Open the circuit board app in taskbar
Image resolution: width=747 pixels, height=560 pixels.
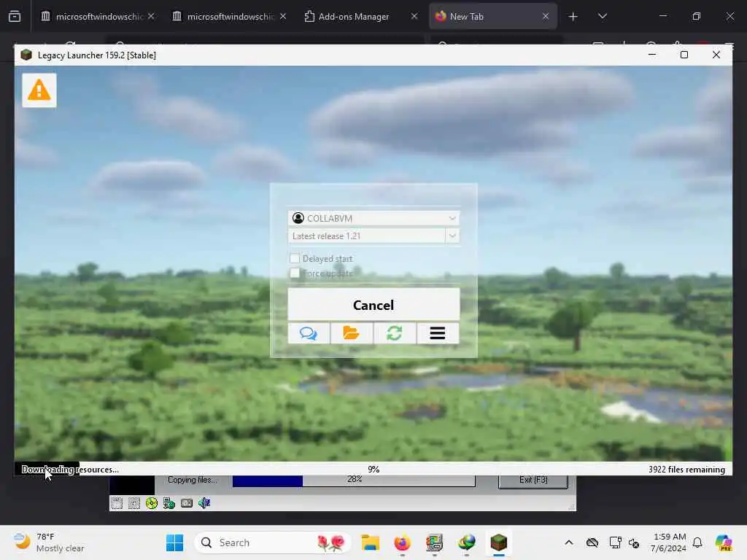pos(435,542)
